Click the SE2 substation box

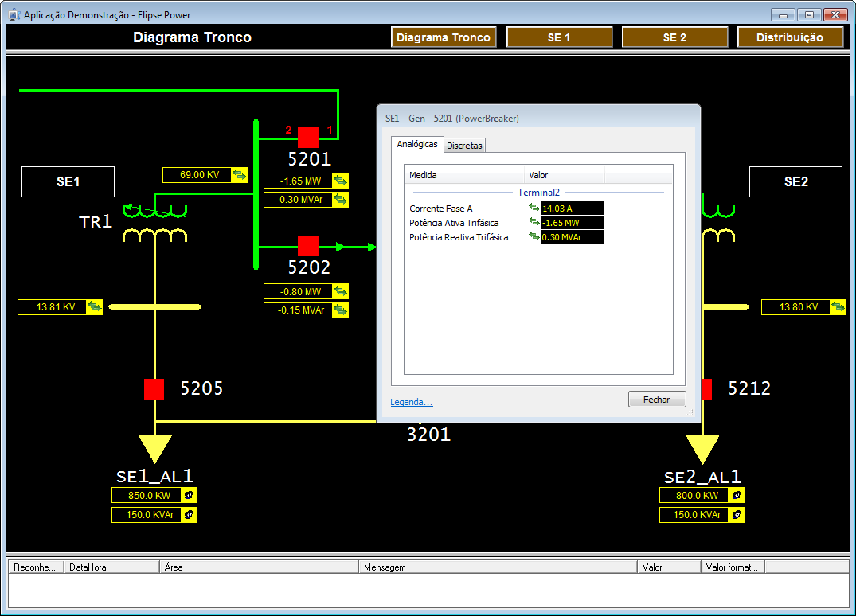pyautogui.click(x=795, y=181)
